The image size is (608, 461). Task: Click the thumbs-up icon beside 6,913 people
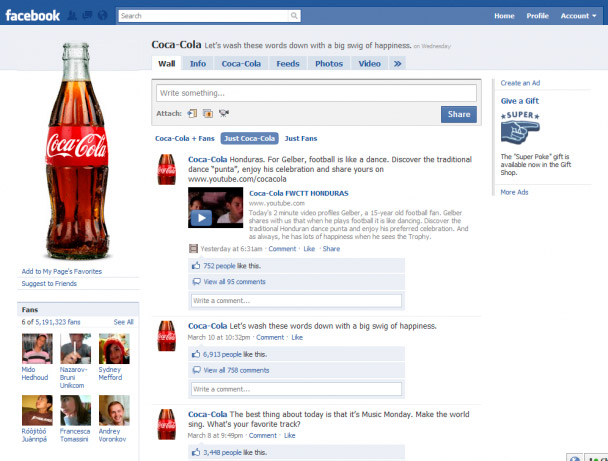[x=196, y=354]
